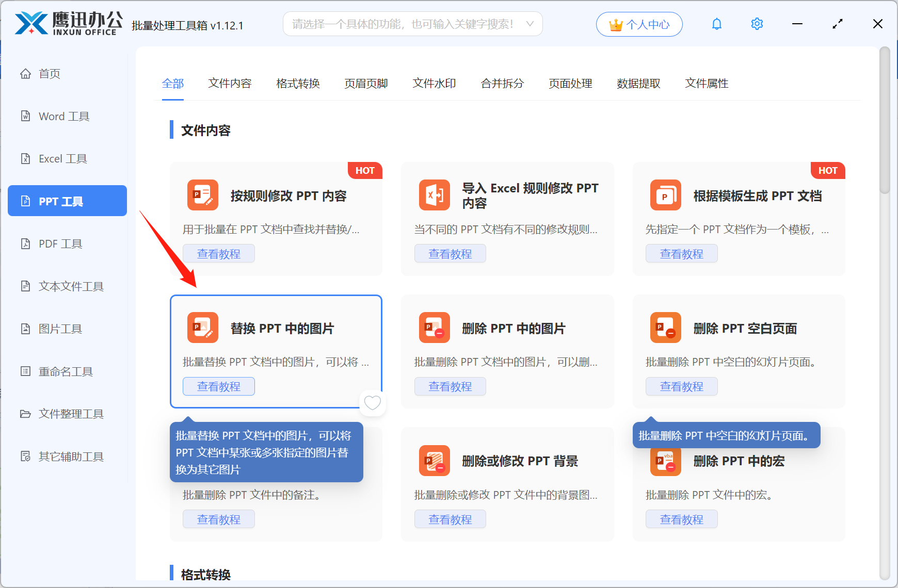
Task: Open the 重命名工具 section
Action: [x=64, y=371]
